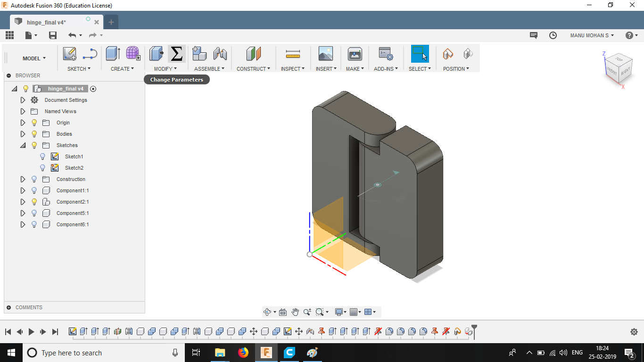Open the SKETCH menu
644x362 pixels.
pos(79,69)
